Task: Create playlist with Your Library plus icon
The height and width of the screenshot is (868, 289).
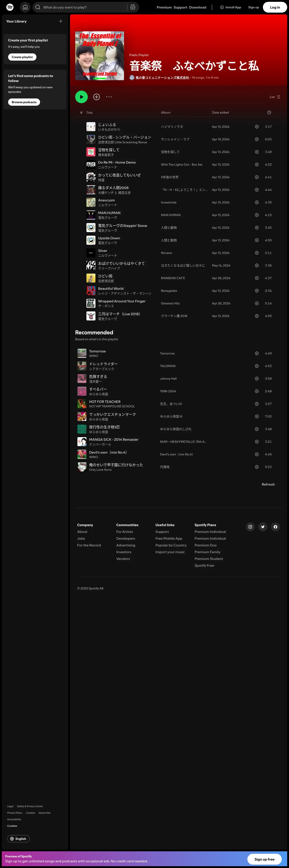Action: pyautogui.click(x=61, y=21)
